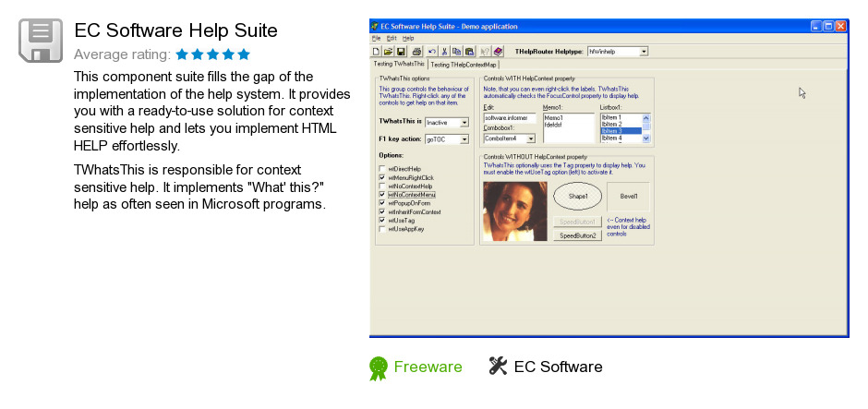Select highlighted lbItem 3 in Listbox1
This screenshot has height=409, width=868.
coord(621,131)
